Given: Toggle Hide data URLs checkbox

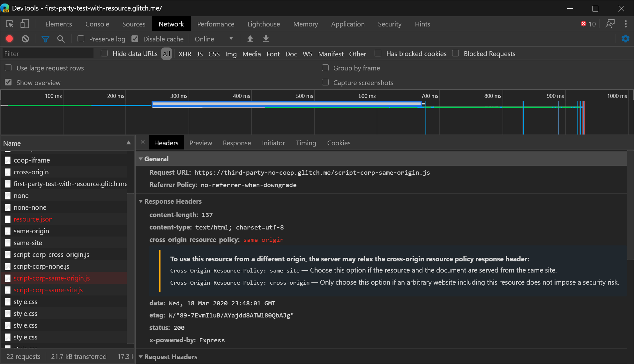Looking at the screenshot, I should 104,54.
